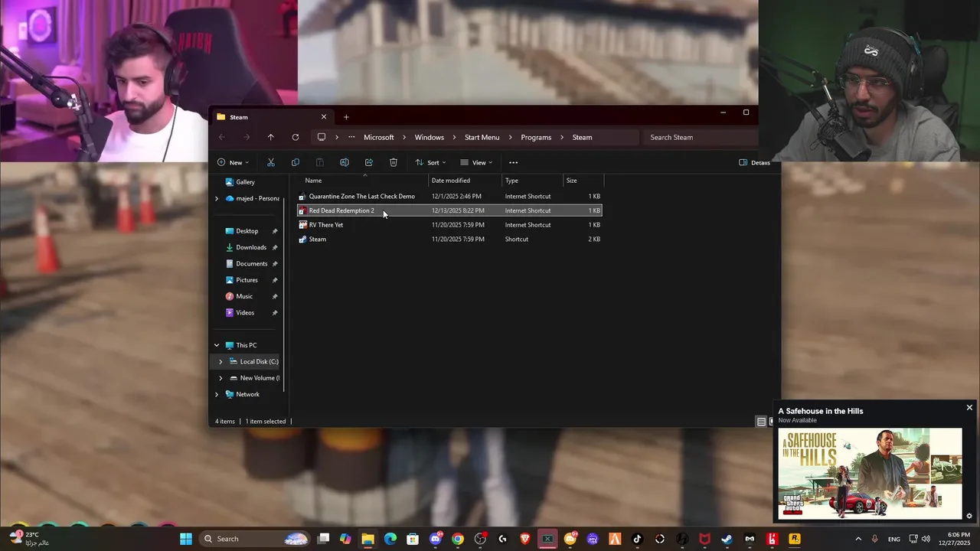Select the RV There Yet shortcut

[x=449, y=225]
